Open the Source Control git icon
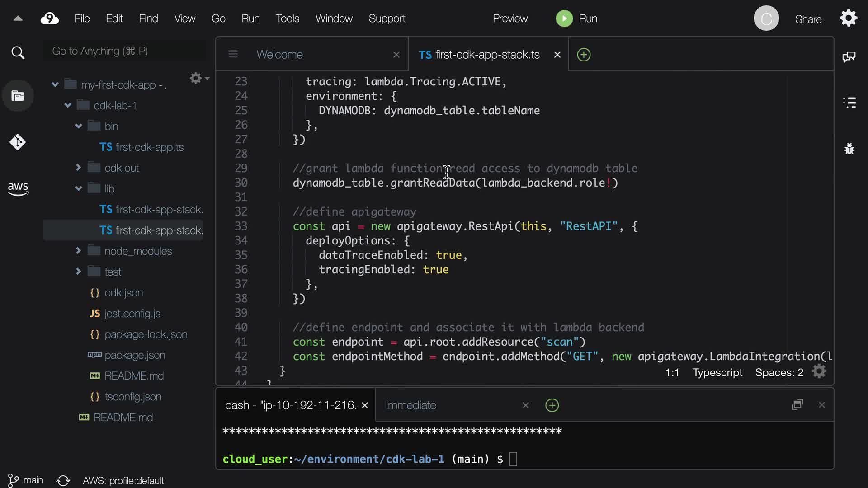868x488 pixels. [18, 142]
